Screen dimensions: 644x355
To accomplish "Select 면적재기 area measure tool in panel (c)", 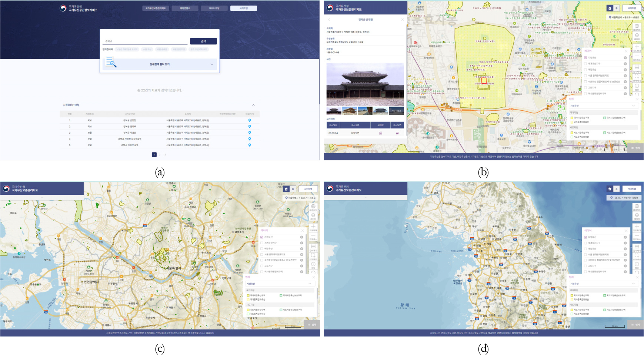I will pyautogui.click(x=313, y=257).
